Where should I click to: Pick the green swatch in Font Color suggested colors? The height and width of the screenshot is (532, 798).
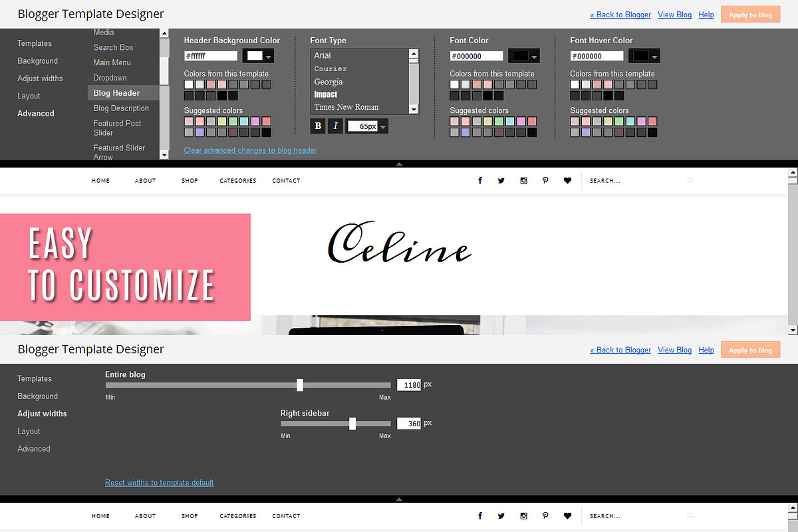[x=499, y=121]
